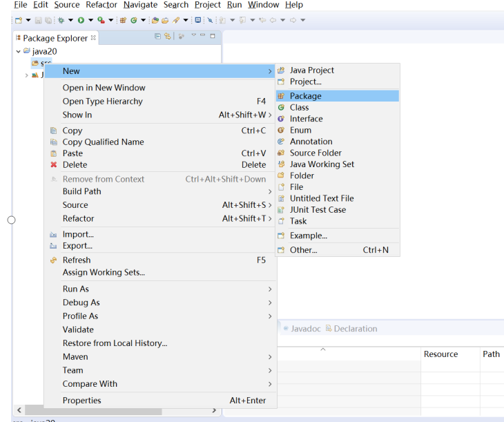Open the Search dropdown arrow
This screenshot has height=422, width=504.
tap(186, 20)
